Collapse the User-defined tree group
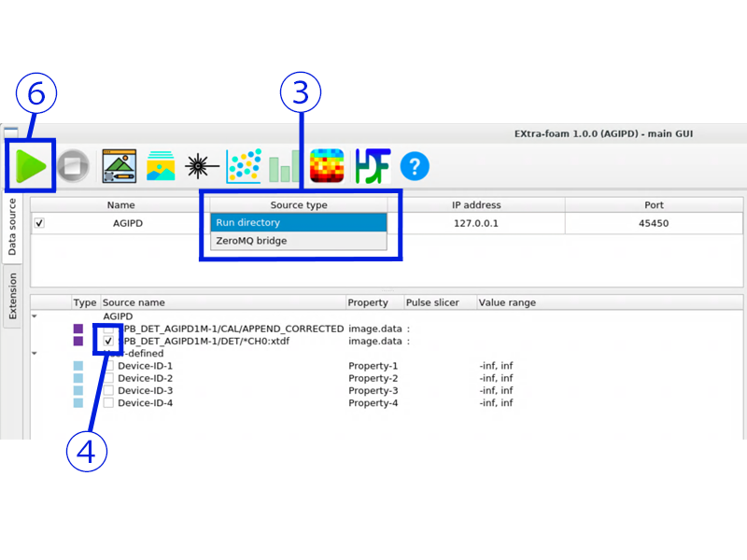Screen dimensions: 747x560 pos(35,353)
